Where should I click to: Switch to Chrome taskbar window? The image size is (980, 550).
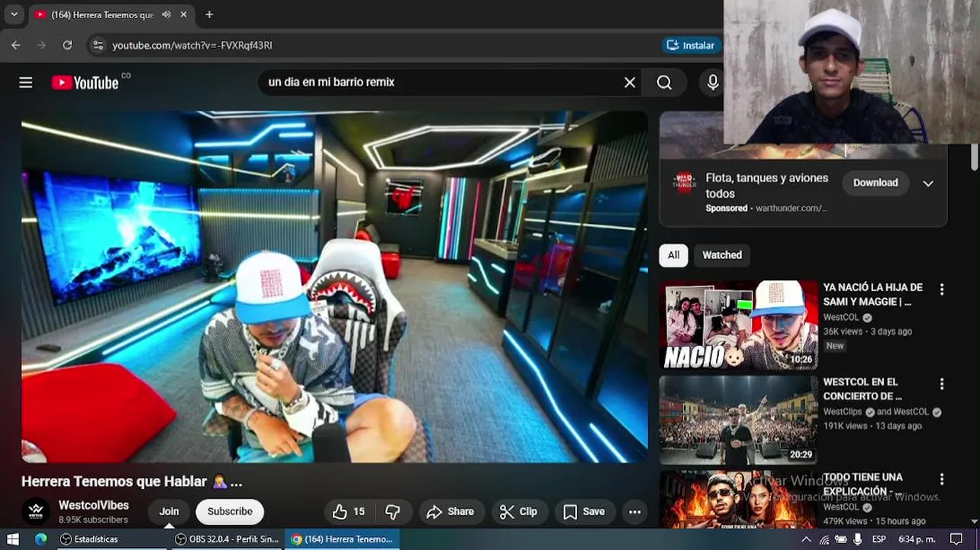click(342, 539)
